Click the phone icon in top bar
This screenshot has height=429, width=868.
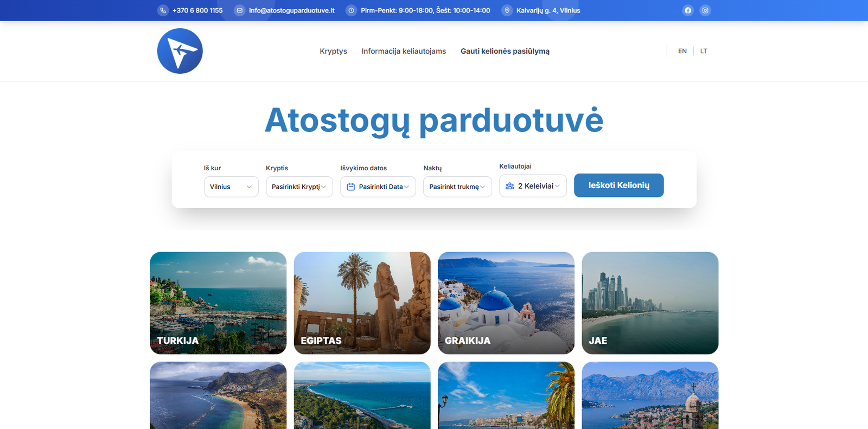click(163, 10)
